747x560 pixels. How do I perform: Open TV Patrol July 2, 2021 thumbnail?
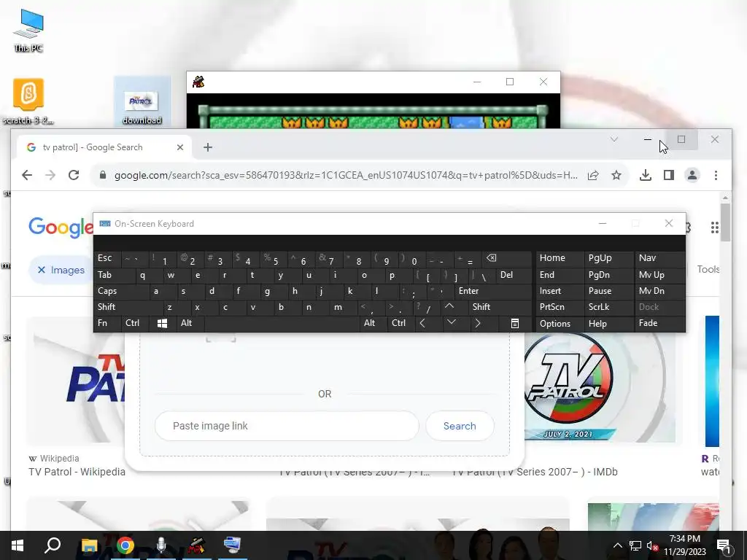(600, 387)
